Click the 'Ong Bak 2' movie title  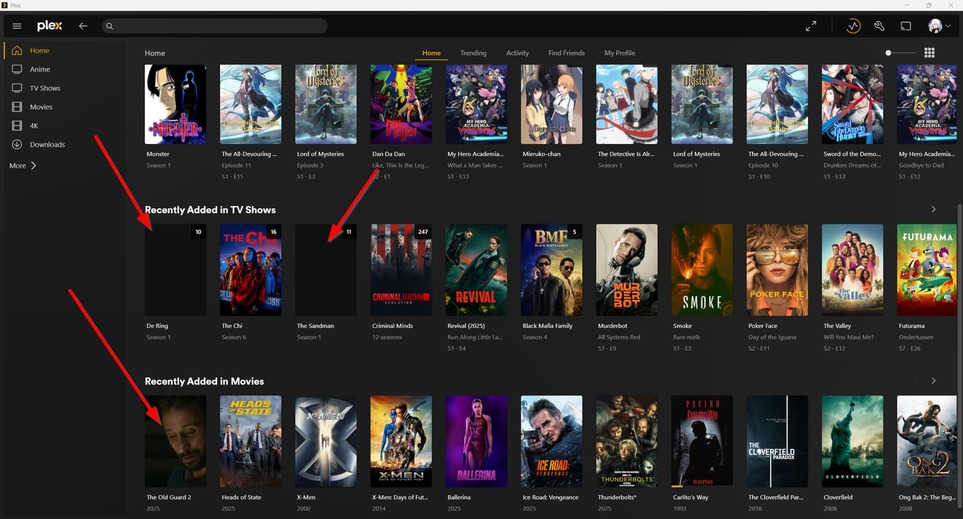(x=927, y=498)
